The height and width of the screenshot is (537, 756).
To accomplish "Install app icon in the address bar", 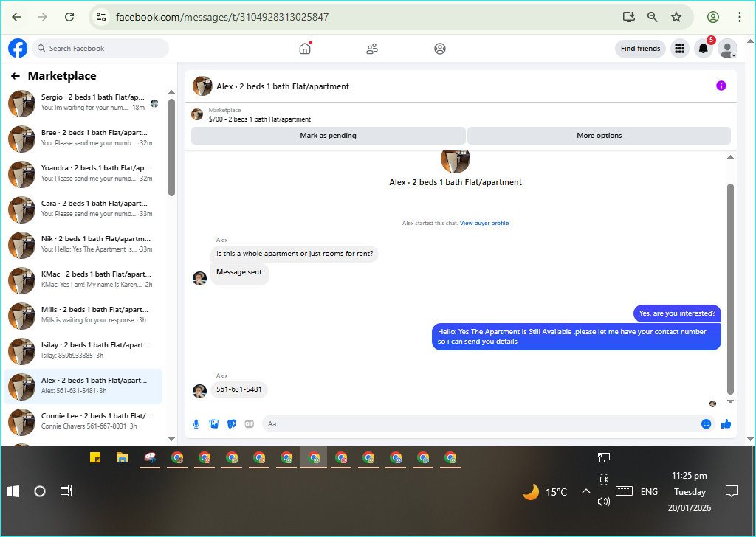I will click(x=628, y=17).
